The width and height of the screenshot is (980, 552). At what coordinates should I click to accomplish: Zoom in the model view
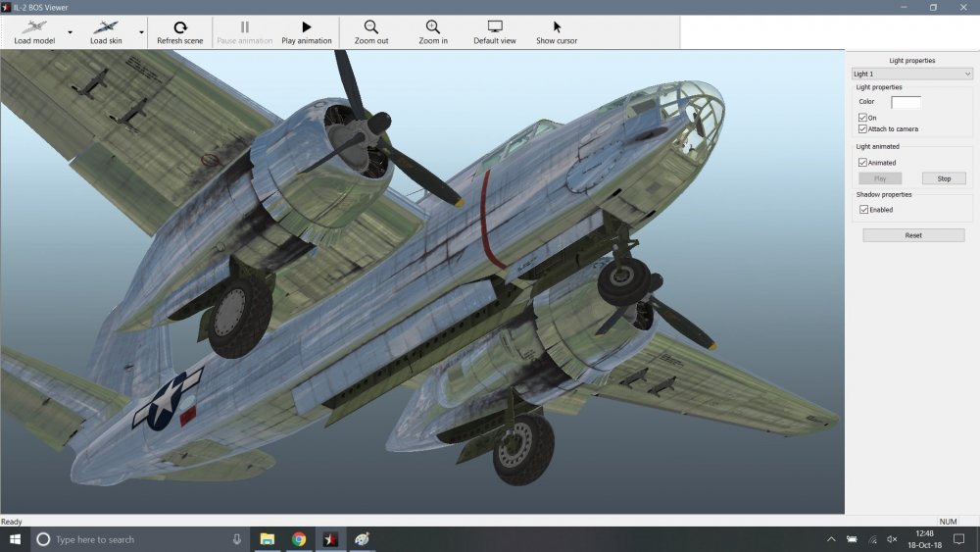pyautogui.click(x=433, y=32)
